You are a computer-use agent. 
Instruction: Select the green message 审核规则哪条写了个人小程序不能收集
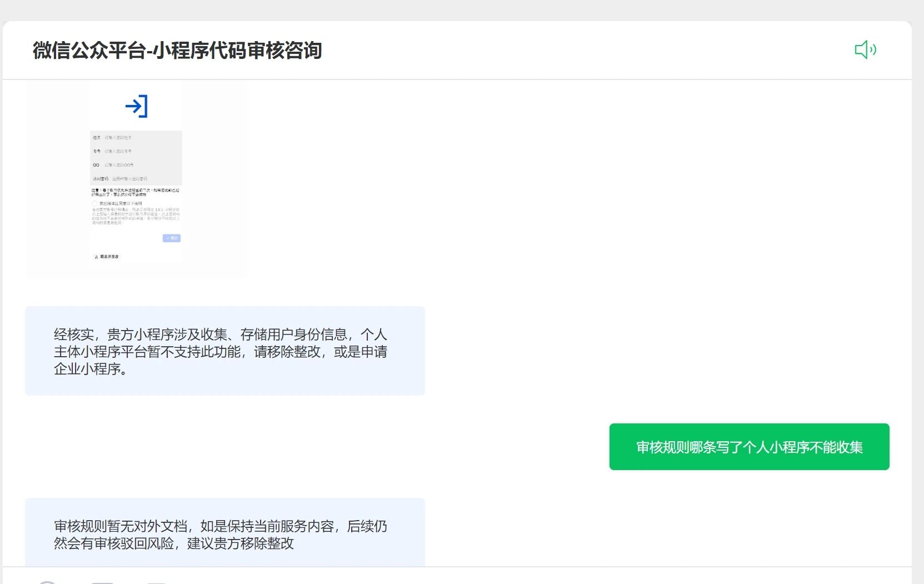[x=749, y=447]
